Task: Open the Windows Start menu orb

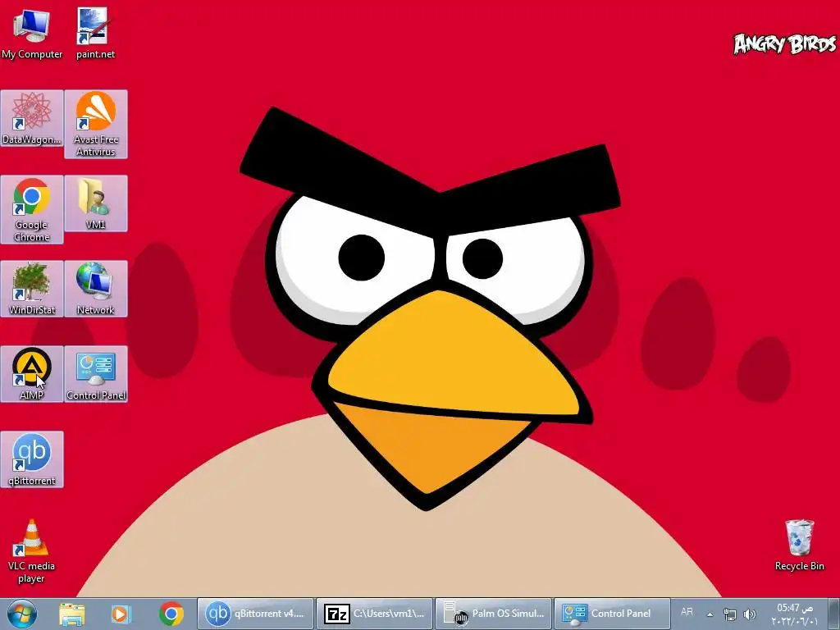Action: coord(21,614)
